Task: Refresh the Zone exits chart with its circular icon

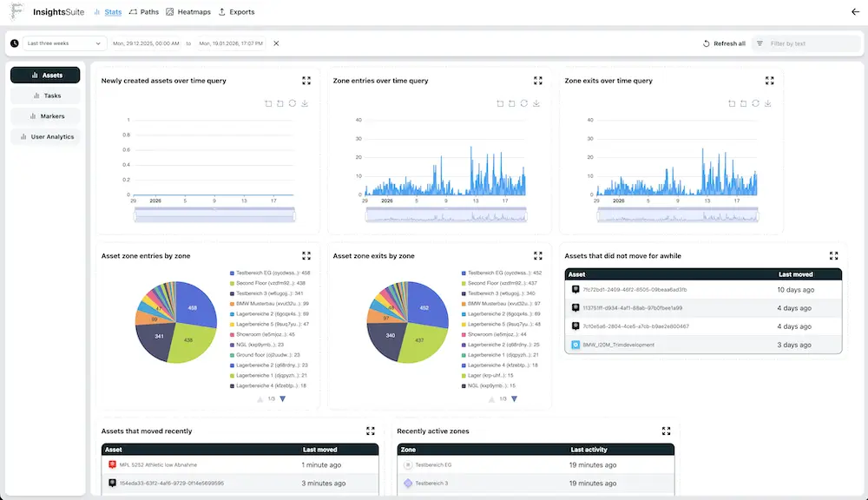Action: [x=756, y=102]
